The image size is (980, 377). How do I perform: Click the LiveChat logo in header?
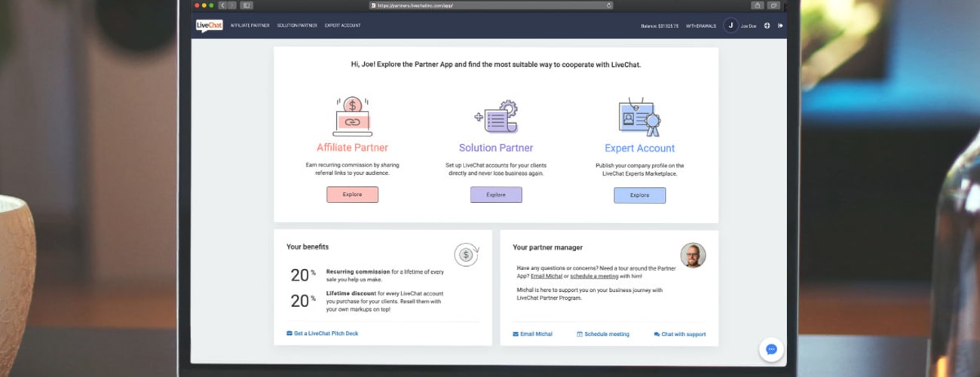pyautogui.click(x=210, y=26)
